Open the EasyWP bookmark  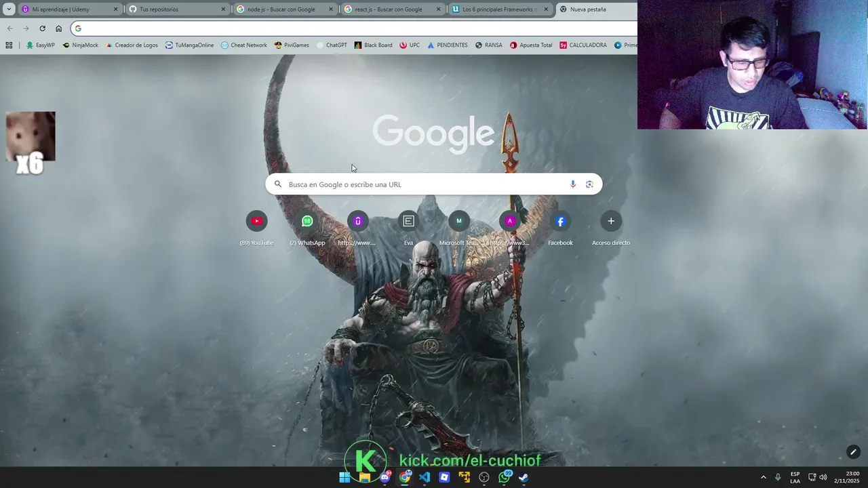(40, 45)
